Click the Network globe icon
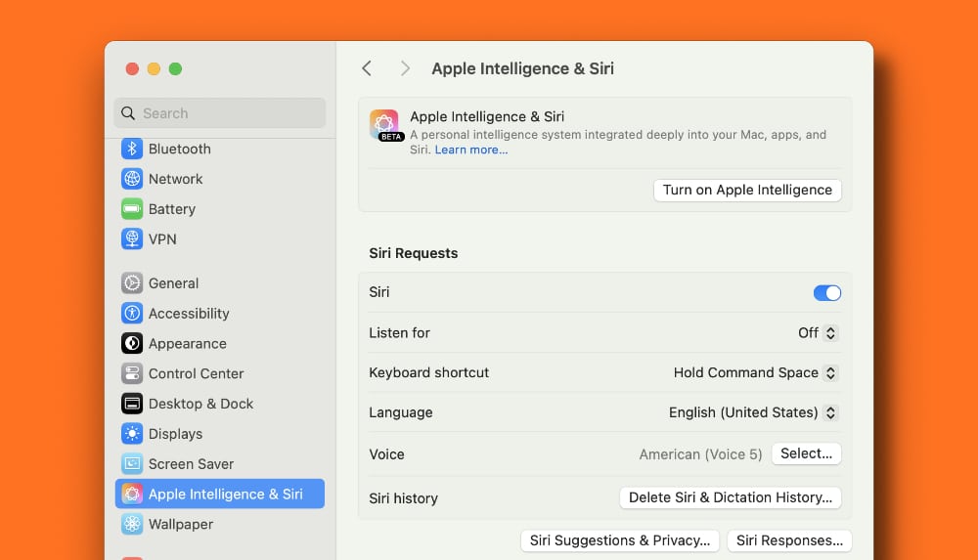The height and width of the screenshot is (560, 978). pyautogui.click(x=132, y=179)
